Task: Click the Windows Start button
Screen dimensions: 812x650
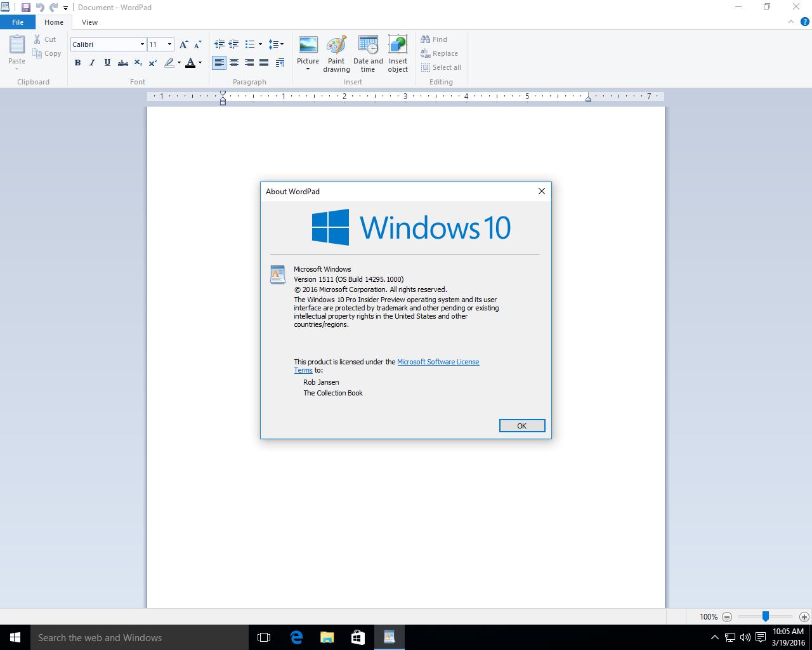Action: (x=15, y=637)
